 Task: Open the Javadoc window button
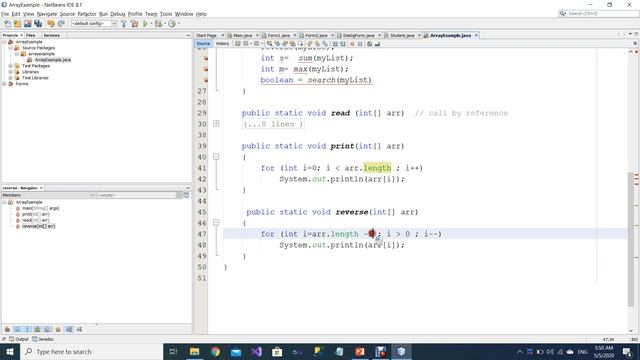point(43,339)
